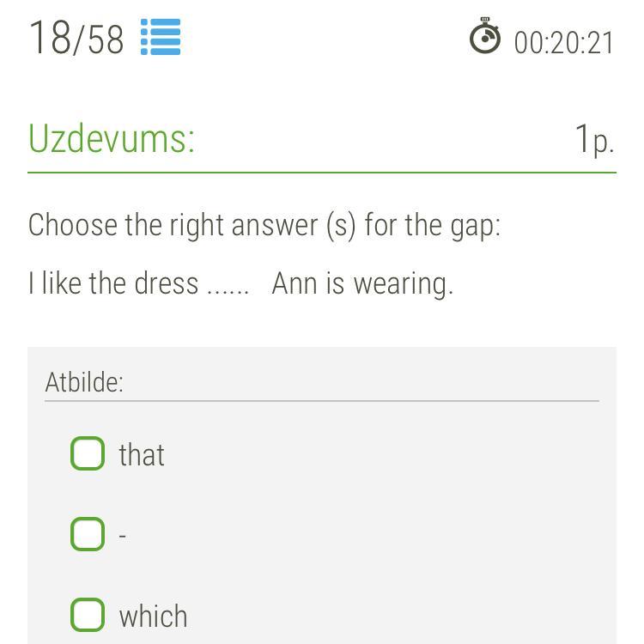Click the 18/58 question counter

coord(76,39)
